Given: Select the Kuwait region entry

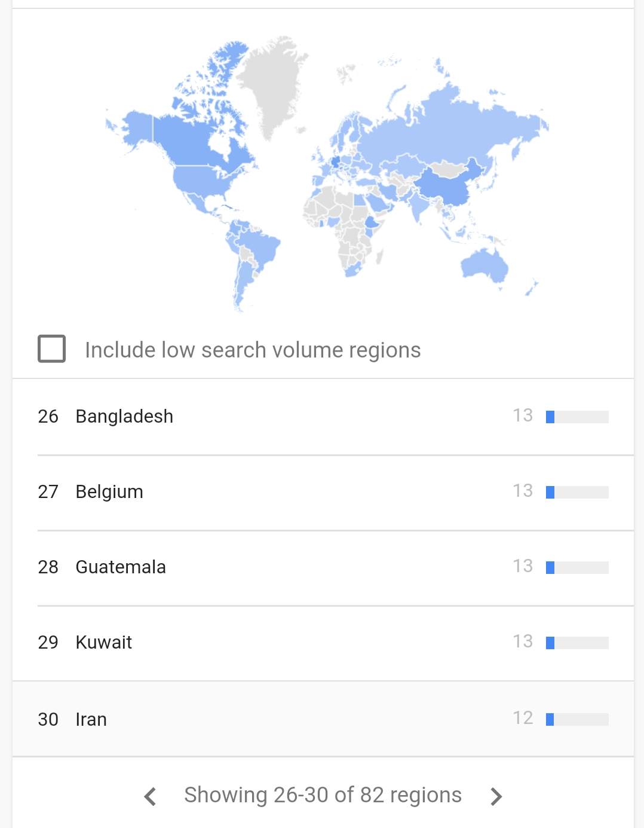Looking at the screenshot, I should coord(323,643).
